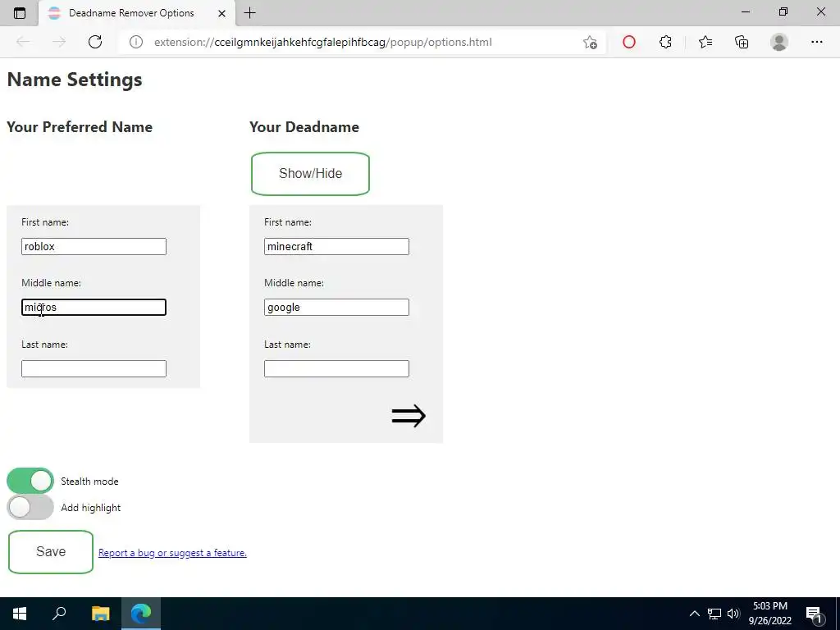Screen dimensions: 840x630
Task: Open File Explorer from taskbar
Action: 100,614
